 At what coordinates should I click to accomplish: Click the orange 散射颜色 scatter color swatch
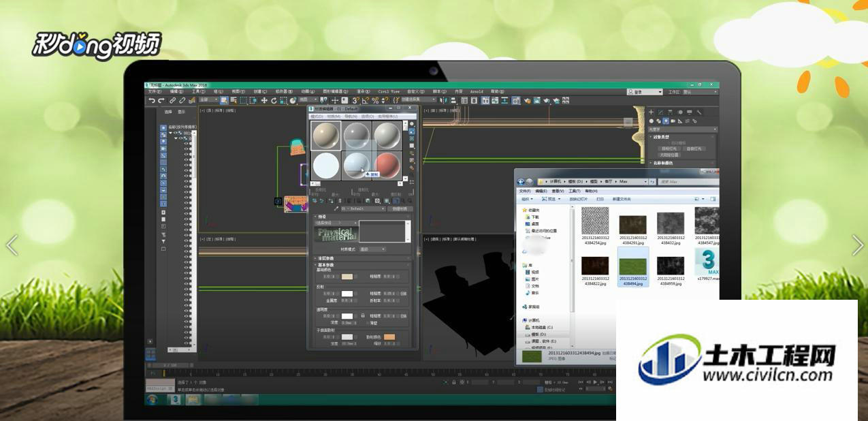389,337
